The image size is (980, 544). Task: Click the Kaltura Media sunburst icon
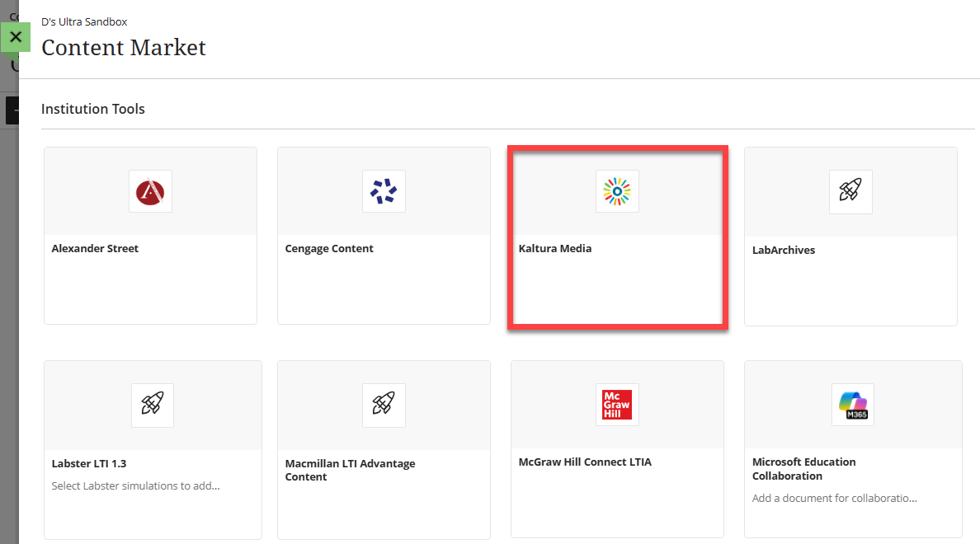617,191
